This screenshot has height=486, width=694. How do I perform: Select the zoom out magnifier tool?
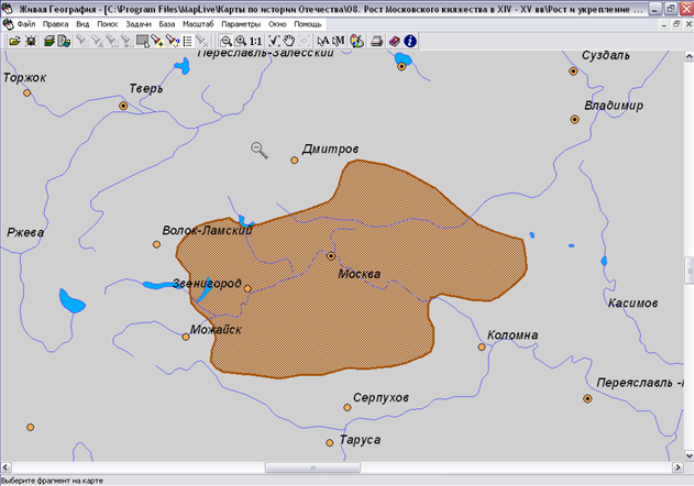(x=226, y=41)
